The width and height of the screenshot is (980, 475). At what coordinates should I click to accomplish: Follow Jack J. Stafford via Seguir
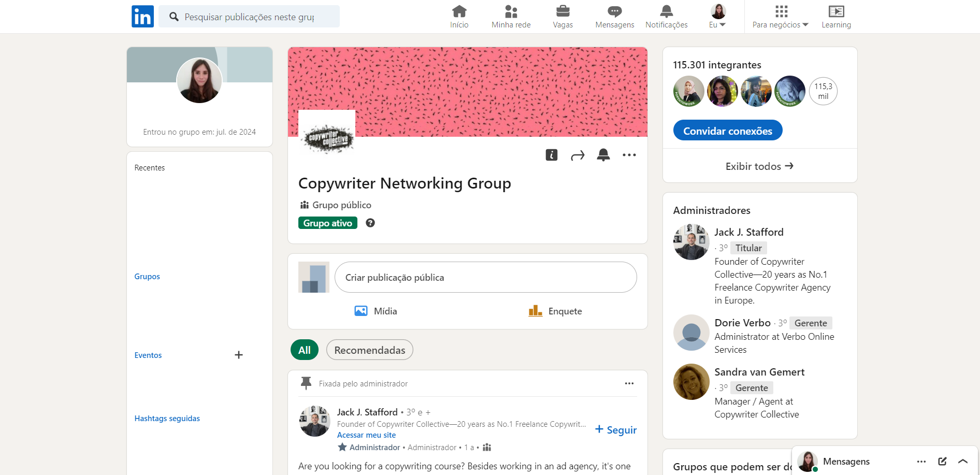pyautogui.click(x=616, y=429)
